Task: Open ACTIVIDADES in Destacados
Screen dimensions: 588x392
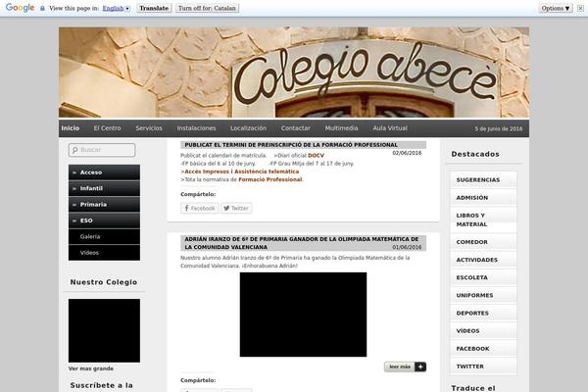Action: pos(483,260)
